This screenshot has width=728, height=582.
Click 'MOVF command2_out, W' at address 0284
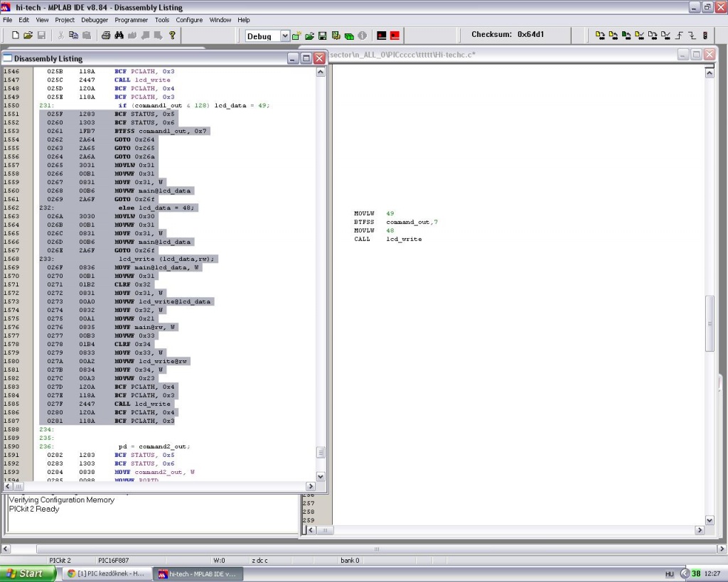pyautogui.click(x=154, y=472)
